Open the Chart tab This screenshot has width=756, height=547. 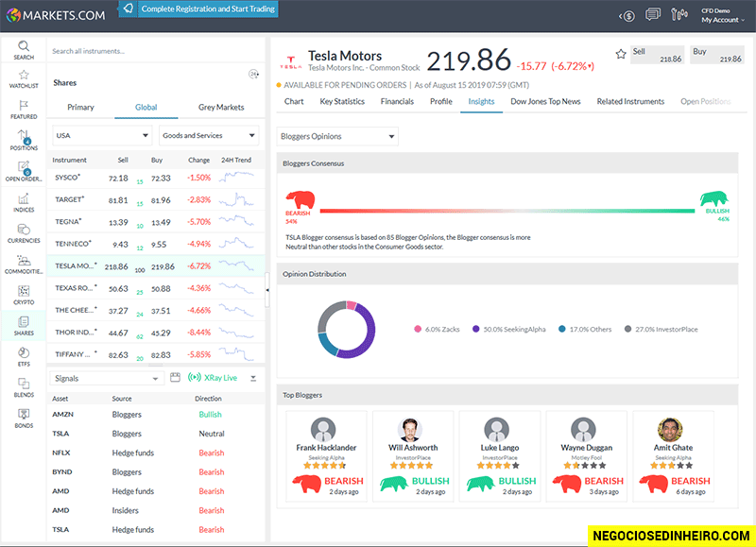click(294, 101)
